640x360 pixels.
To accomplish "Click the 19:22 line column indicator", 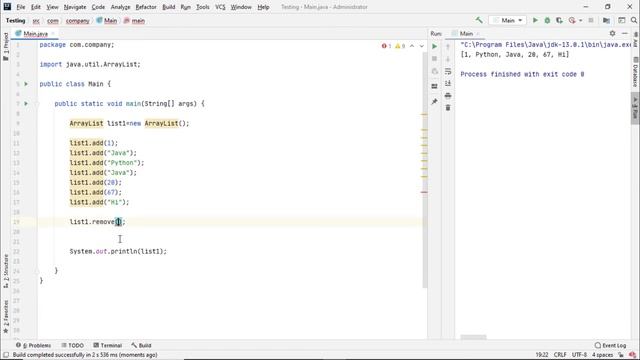I will (542, 355).
